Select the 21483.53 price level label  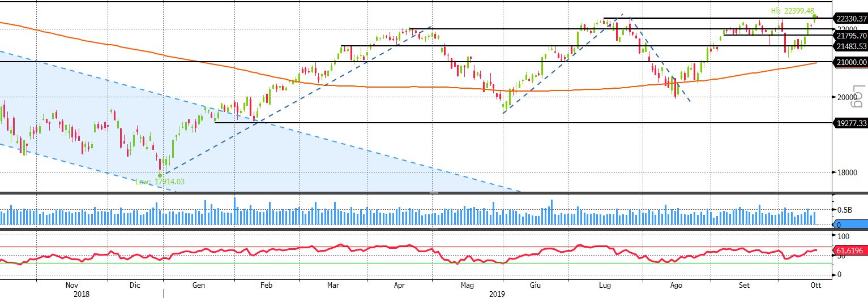851,46
